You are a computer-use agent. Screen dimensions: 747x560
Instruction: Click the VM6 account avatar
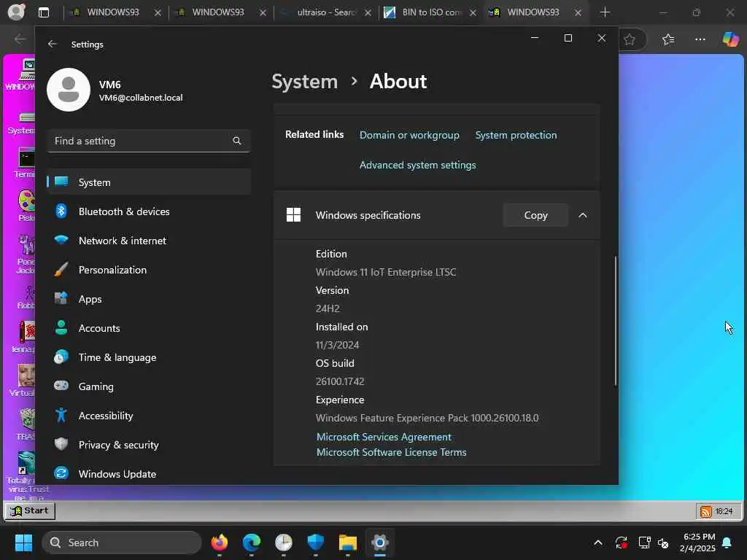[69, 90]
